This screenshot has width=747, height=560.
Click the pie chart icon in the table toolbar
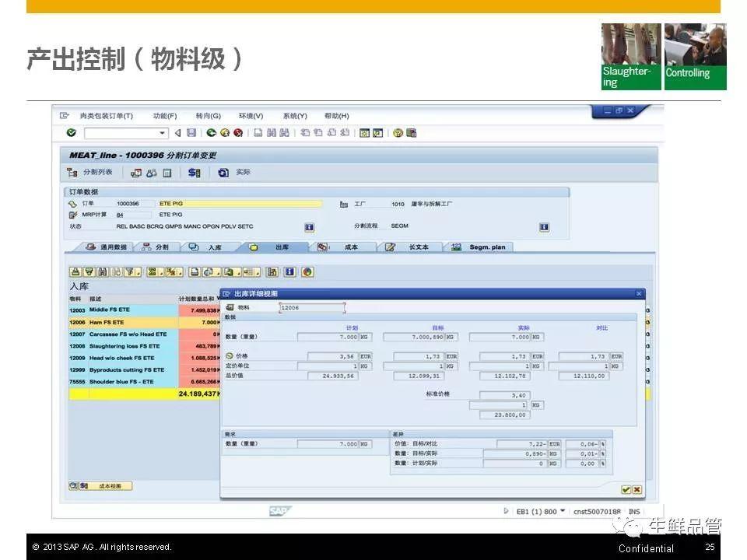pyautogui.click(x=307, y=272)
